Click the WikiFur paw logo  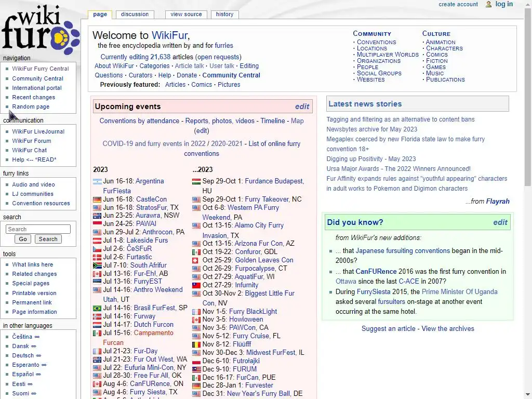[x=40, y=29]
